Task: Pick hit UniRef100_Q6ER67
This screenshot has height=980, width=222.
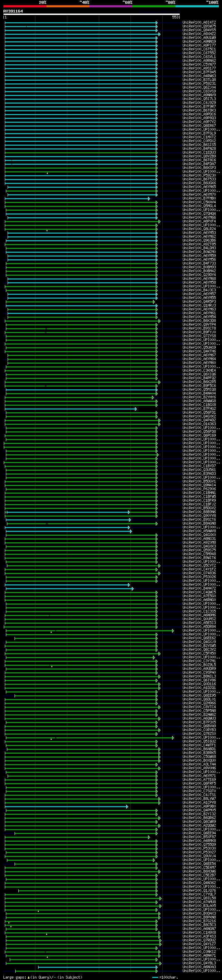Action: pyautogui.click(x=199, y=125)
